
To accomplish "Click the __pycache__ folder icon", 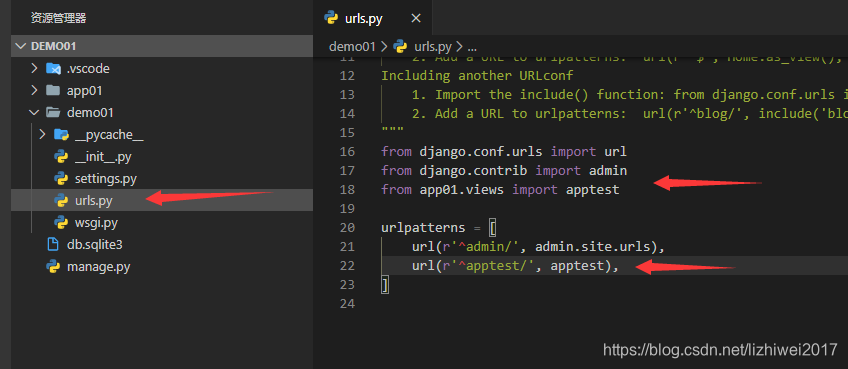I will [61, 135].
